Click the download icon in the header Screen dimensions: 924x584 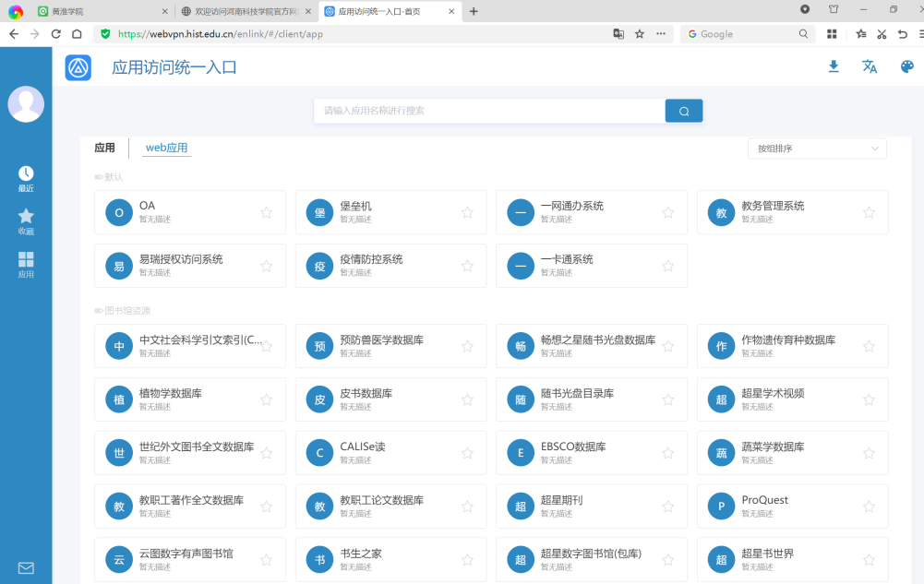pos(834,66)
